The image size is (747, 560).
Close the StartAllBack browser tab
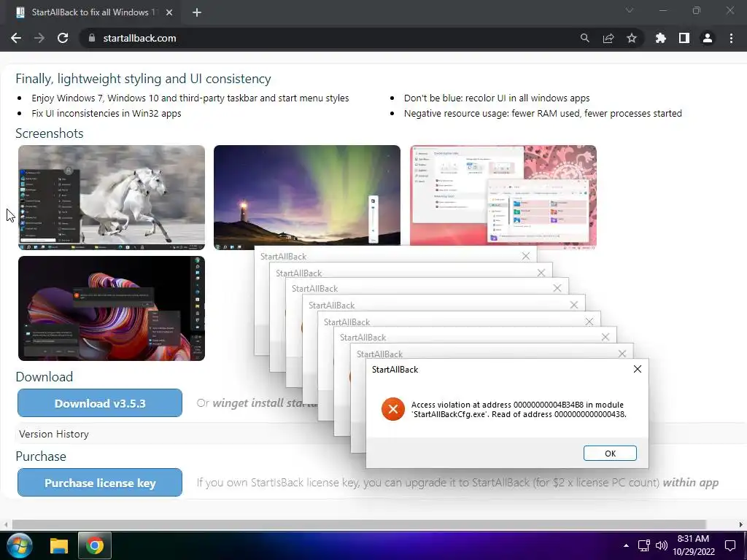point(169,12)
